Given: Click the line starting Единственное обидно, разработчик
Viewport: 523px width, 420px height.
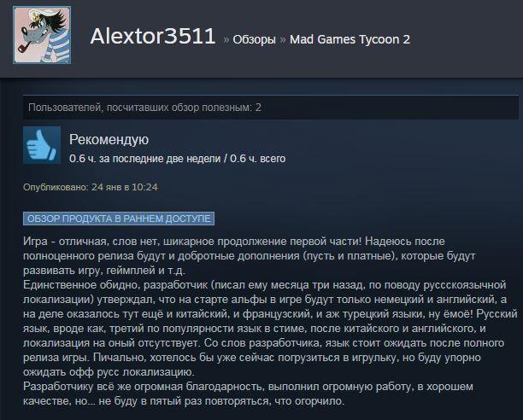Looking at the screenshot, I should [x=265, y=285].
